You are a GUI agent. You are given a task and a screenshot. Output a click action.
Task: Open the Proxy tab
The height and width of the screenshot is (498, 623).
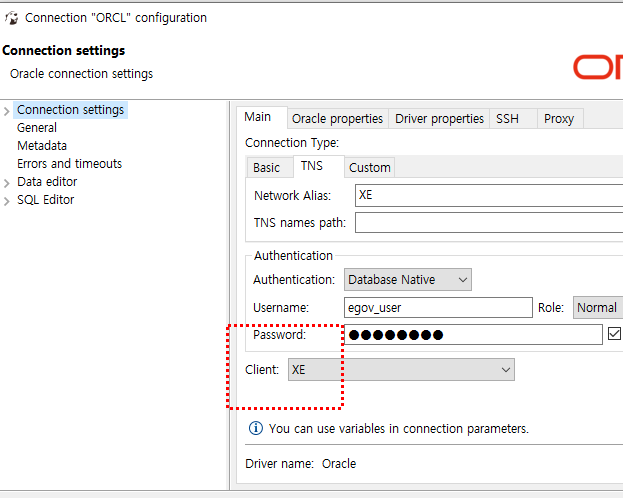point(560,119)
